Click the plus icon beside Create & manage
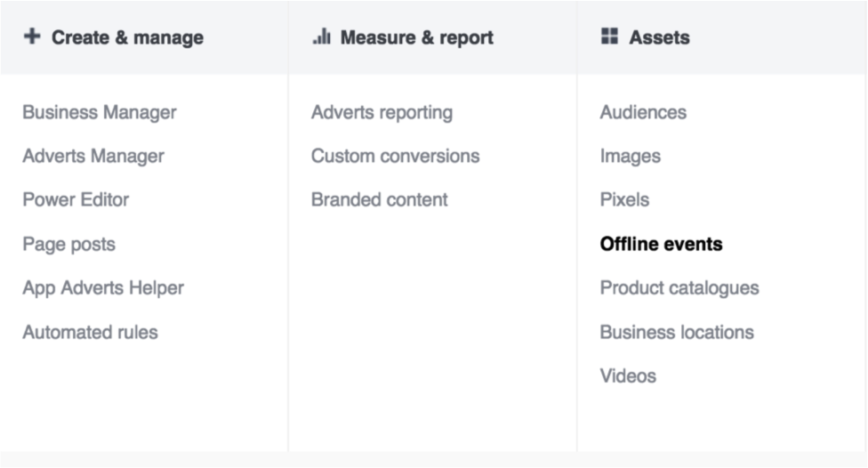This screenshot has width=868, height=468. coord(32,36)
